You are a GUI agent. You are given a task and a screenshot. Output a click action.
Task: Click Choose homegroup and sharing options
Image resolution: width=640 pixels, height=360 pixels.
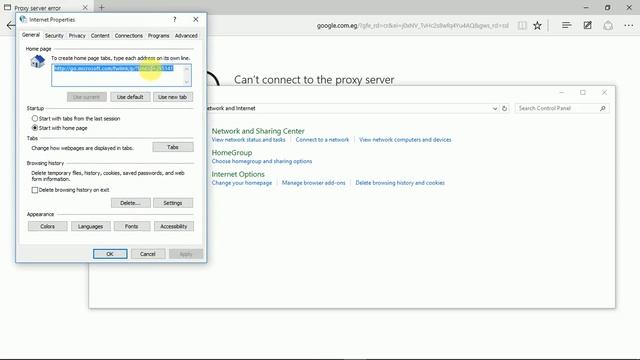[x=262, y=161]
